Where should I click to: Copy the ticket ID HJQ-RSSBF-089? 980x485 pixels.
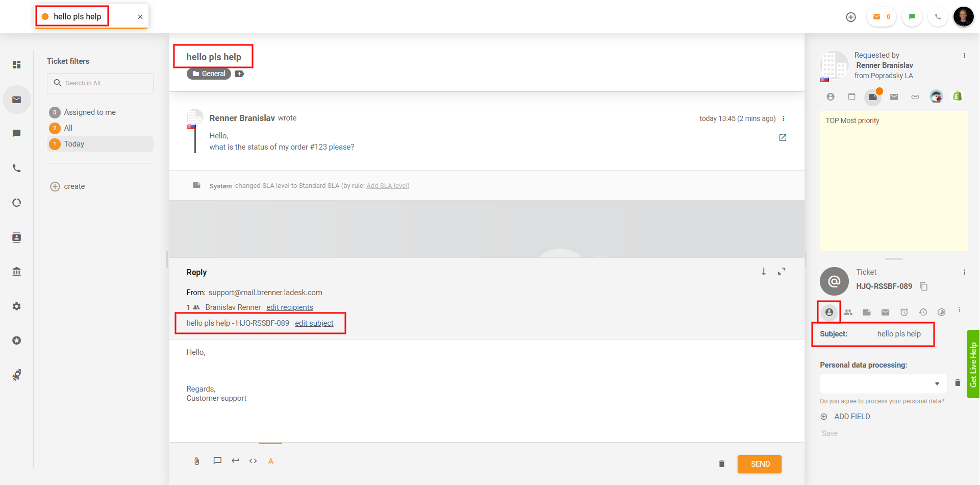(x=923, y=286)
